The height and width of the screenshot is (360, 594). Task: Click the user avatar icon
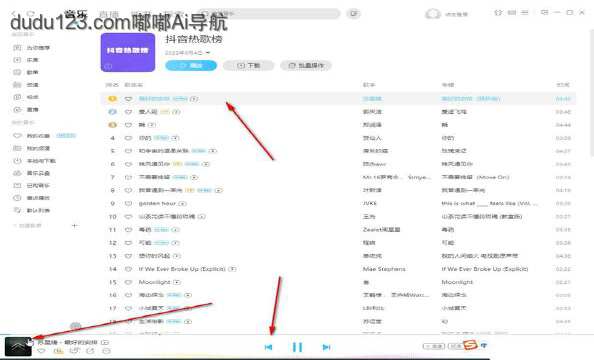point(433,14)
